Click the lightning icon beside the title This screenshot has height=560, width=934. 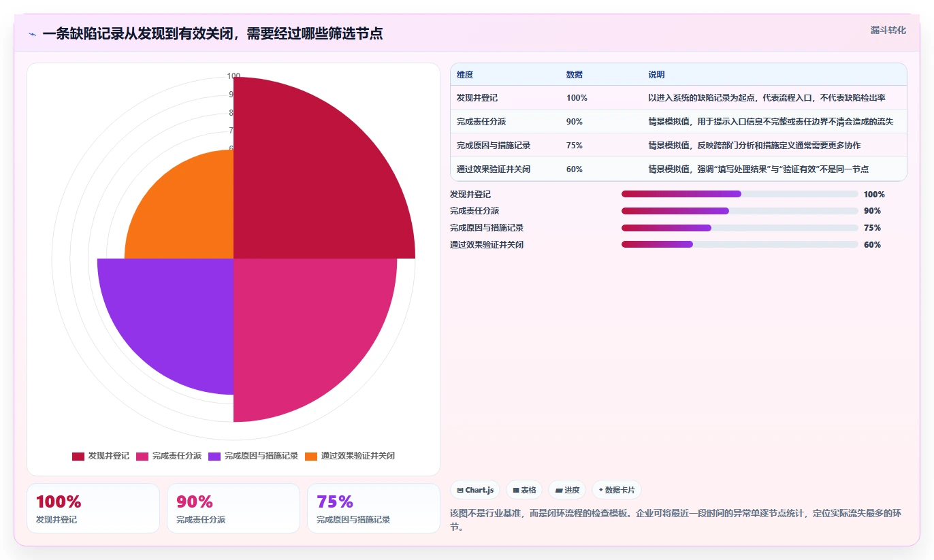click(x=32, y=34)
